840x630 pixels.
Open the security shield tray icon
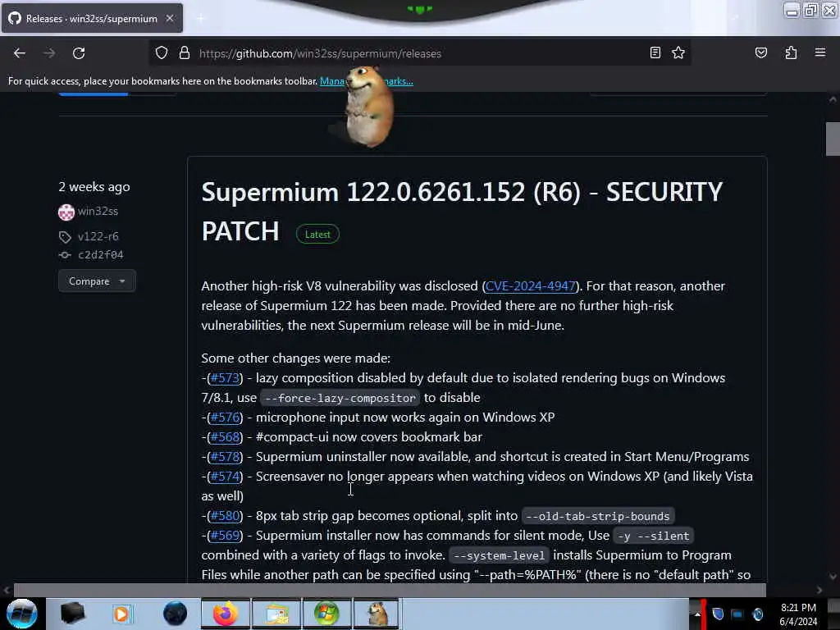coord(718,614)
